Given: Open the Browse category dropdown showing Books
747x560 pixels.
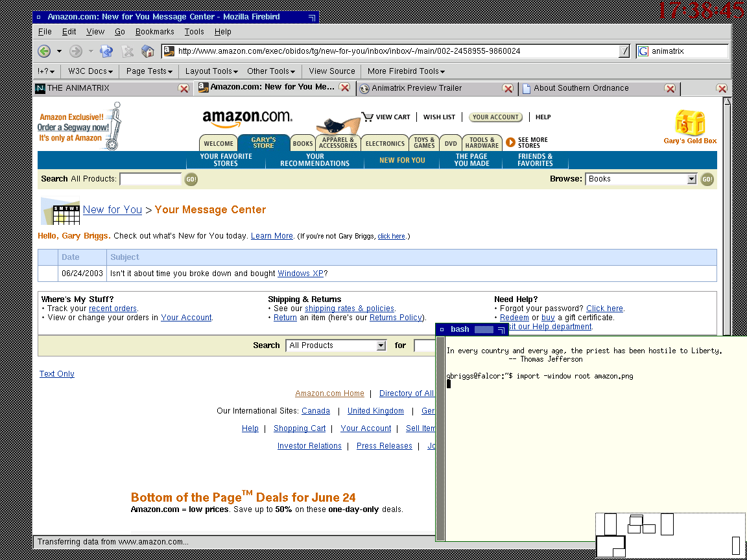Looking at the screenshot, I should click(641, 179).
